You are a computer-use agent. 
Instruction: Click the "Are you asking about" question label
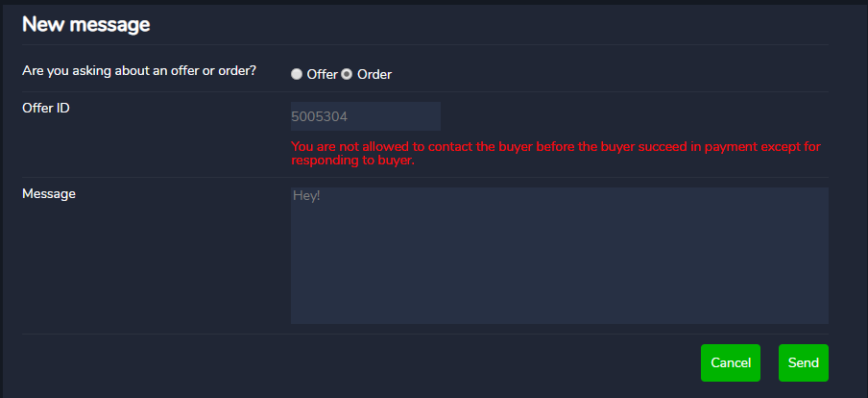pos(139,71)
